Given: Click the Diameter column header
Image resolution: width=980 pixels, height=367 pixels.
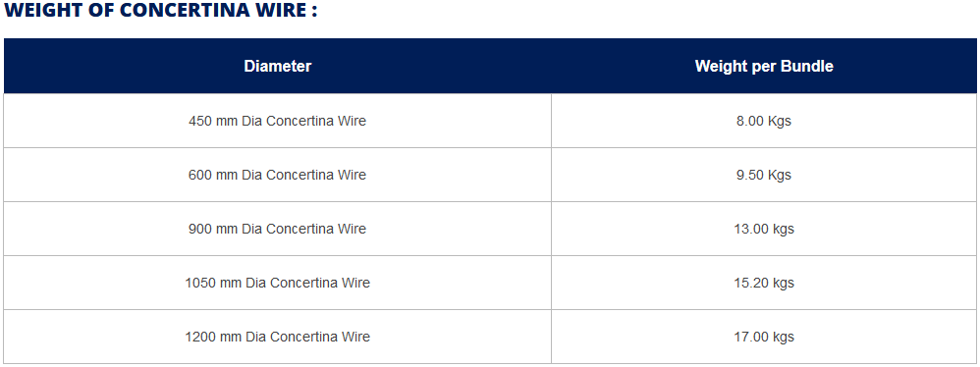Looking at the screenshot, I should point(278,66).
